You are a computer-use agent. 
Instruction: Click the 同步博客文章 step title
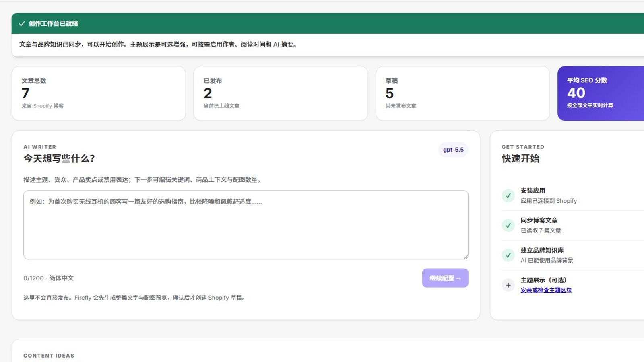[x=539, y=220]
